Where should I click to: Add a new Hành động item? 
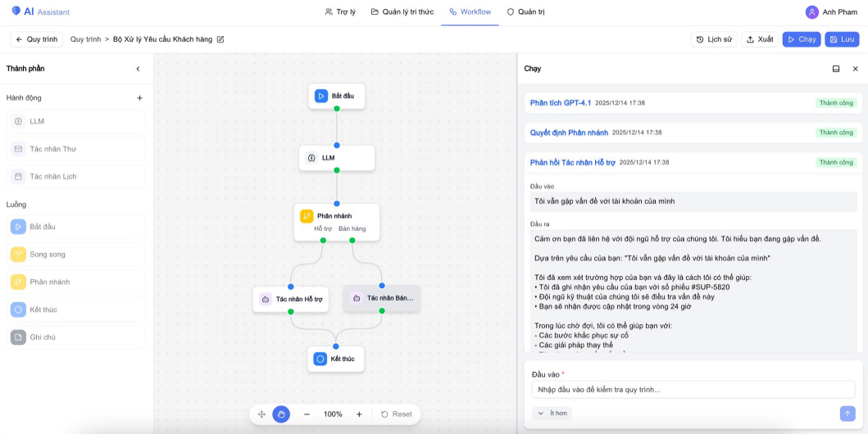coord(139,98)
